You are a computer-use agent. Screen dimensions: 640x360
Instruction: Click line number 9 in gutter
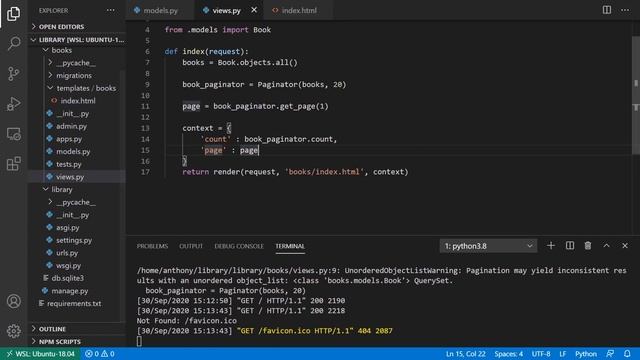[147, 84]
